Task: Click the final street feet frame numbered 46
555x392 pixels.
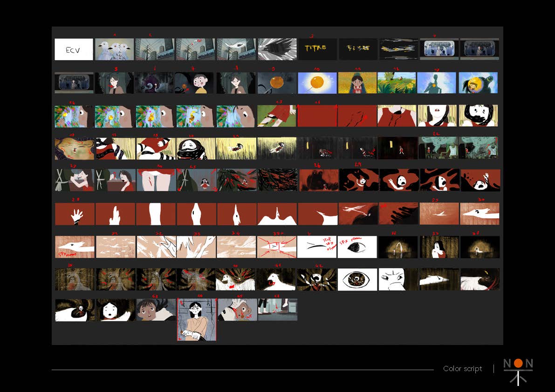Action: pyautogui.click(x=277, y=310)
